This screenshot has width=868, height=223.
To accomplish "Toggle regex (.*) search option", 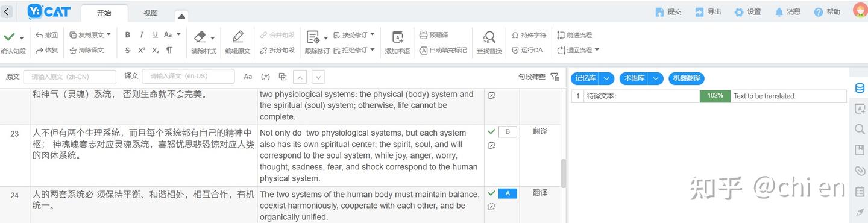I will (x=265, y=77).
